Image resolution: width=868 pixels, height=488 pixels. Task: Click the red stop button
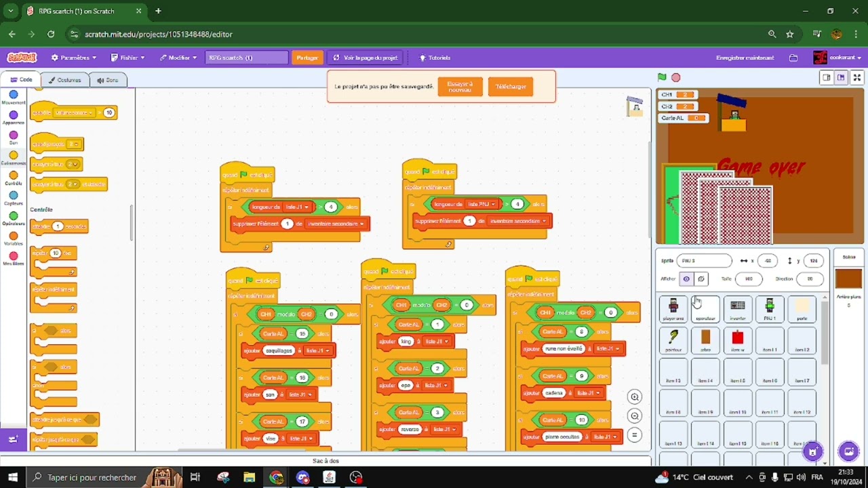click(675, 77)
